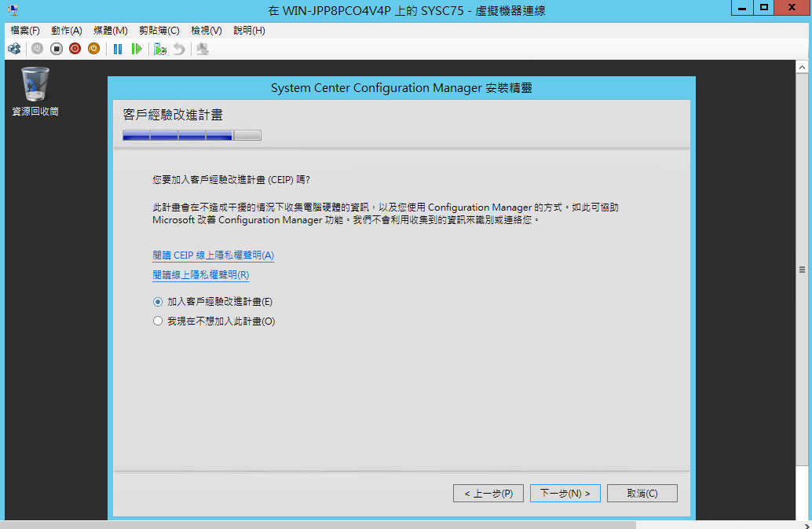Click the vertical scrollbar up arrow
The image size is (812, 529).
coord(802,67)
